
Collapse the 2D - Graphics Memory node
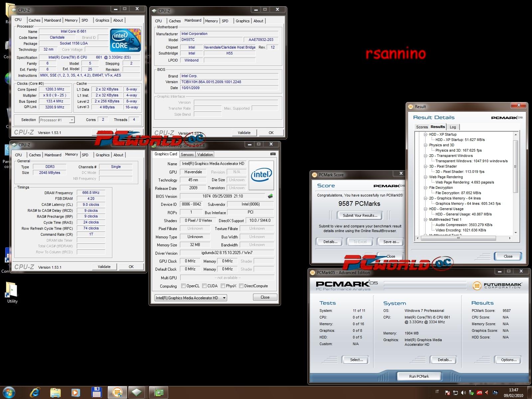click(x=425, y=198)
